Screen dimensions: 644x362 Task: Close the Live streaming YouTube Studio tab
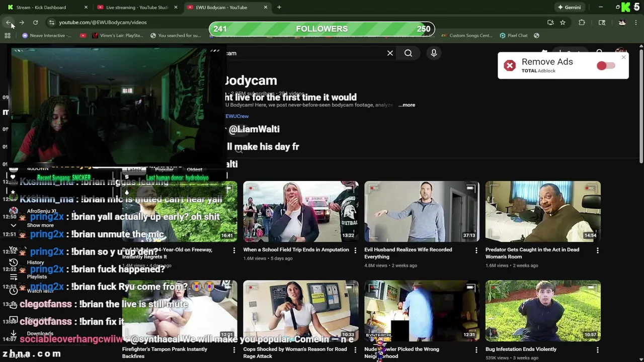(x=176, y=7)
